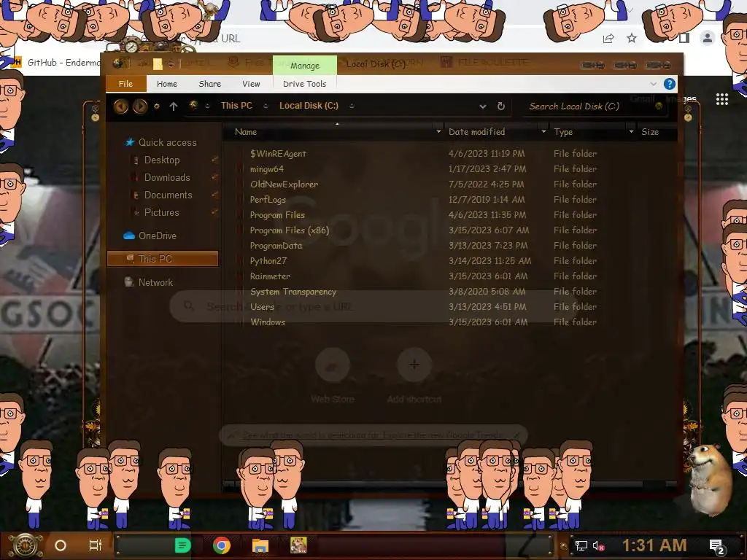747x560 pixels.
Task: Select the Rainmeter folder
Action: (270, 276)
